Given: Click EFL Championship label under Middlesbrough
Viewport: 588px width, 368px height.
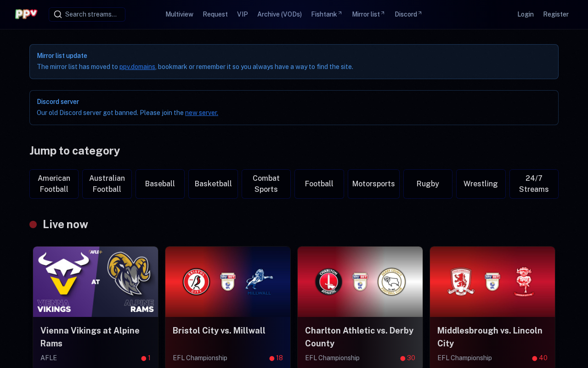Looking at the screenshot, I should pos(464,358).
